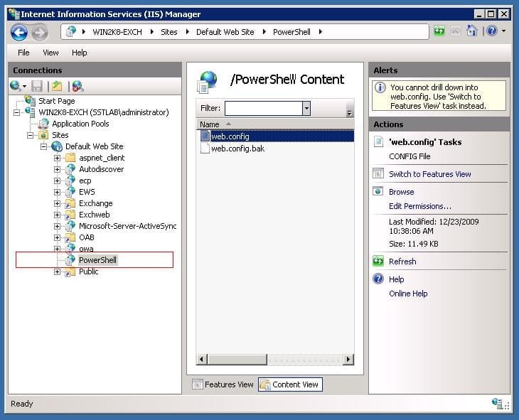519x420 pixels.
Task: Open the View menu
Action: (x=50, y=53)
